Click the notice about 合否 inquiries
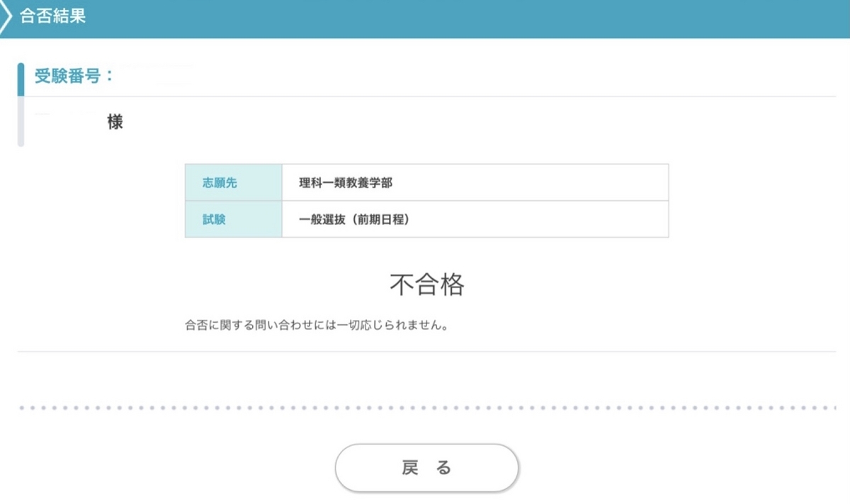Viewport: 850px width, 504px height. point(316,326)
